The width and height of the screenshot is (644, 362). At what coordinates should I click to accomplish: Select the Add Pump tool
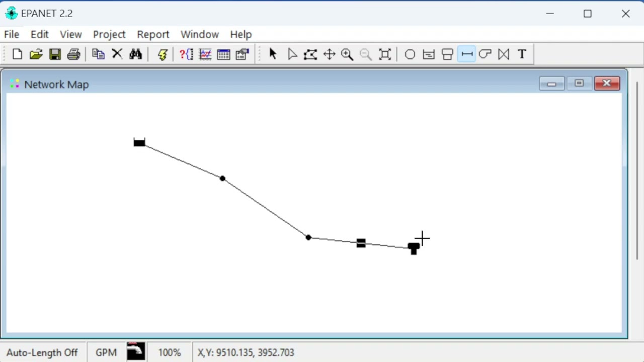click(x=485, y=54)
